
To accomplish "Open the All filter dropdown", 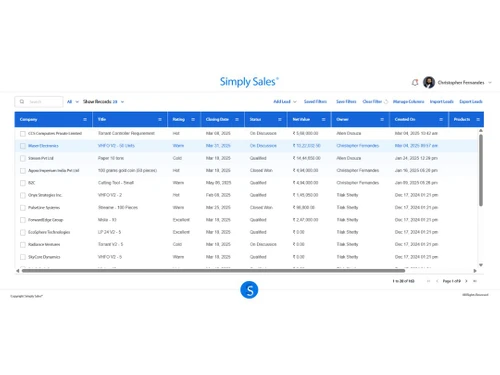I will (x=73, y=102).
